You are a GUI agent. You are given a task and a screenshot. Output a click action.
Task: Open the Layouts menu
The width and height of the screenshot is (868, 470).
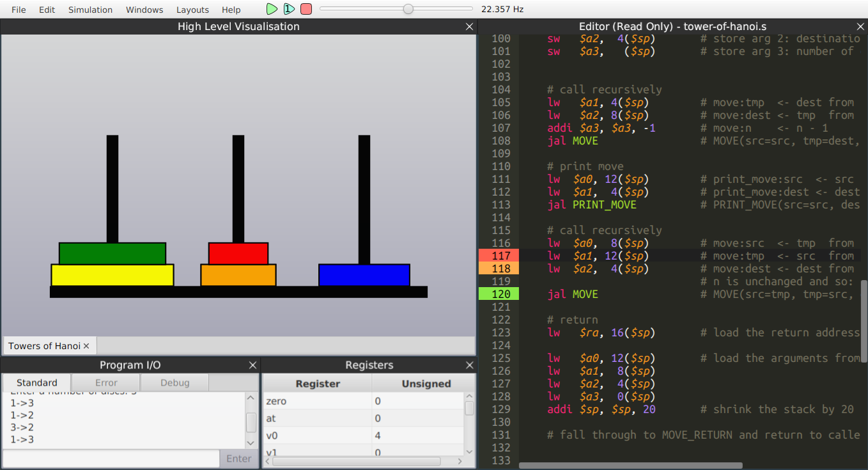point(192,10)
